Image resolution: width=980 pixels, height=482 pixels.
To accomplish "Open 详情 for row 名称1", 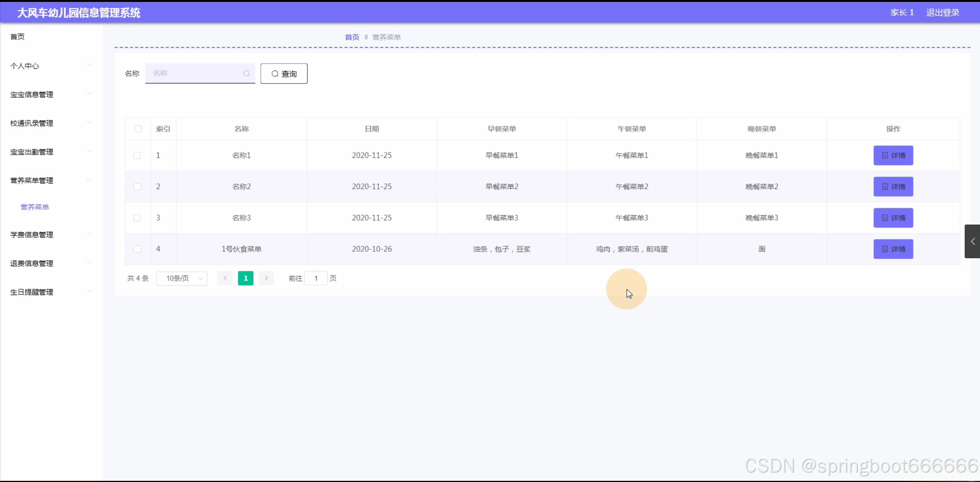I will point(893,155).
